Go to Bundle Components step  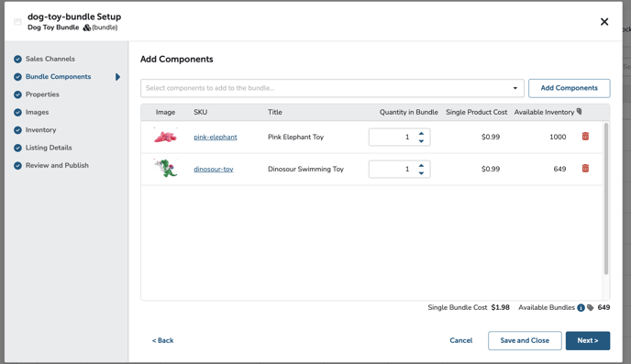(x=59, y=76)
